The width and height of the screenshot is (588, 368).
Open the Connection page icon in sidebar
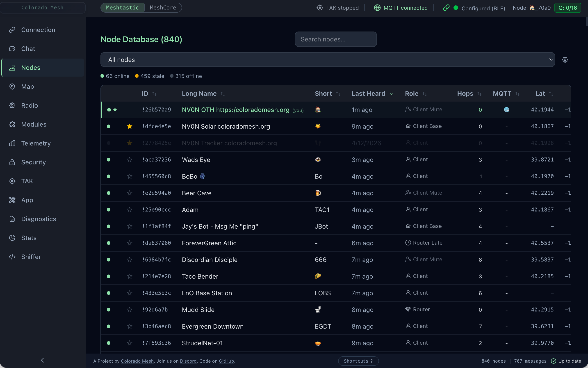pos(12,30)
